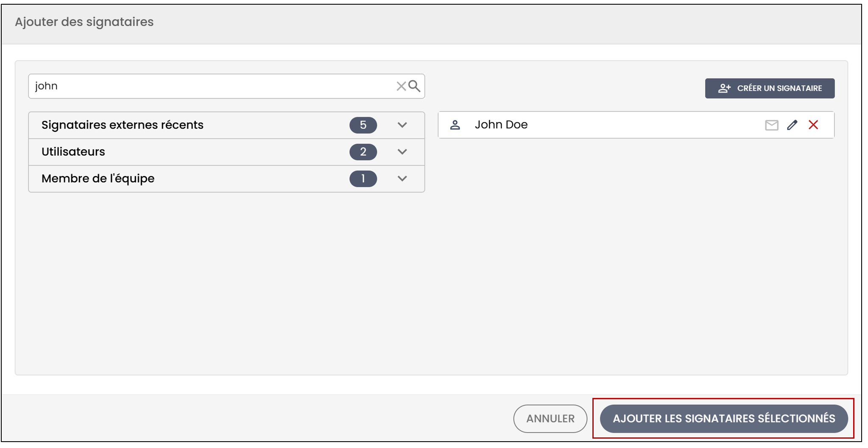Click the Membre de l'équipe badge showing 1
This screenshot has width=868, height=448.
click(x=363, y=179)
